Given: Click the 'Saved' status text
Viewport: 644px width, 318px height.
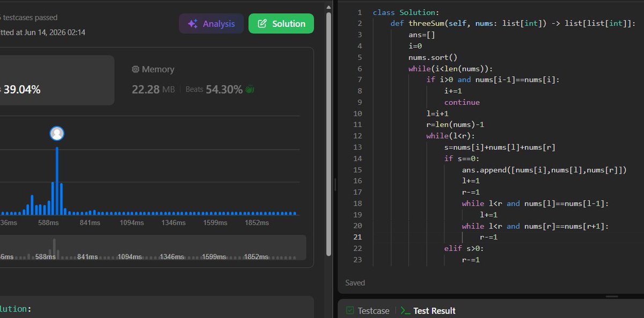Looking at the screenshot, I should 355,283.
